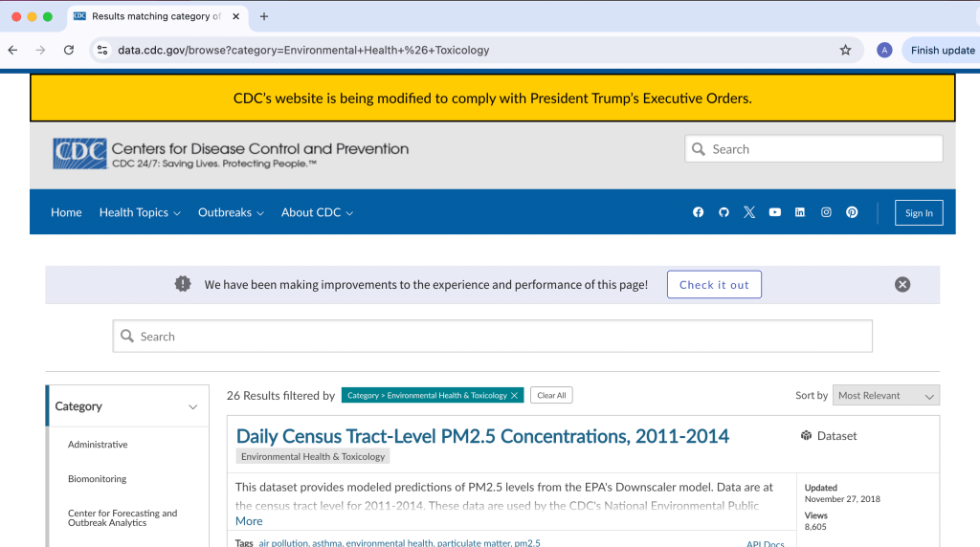Open the CDC Facebook page icon
Screen dimensions: 980x547
pos(698,212)
